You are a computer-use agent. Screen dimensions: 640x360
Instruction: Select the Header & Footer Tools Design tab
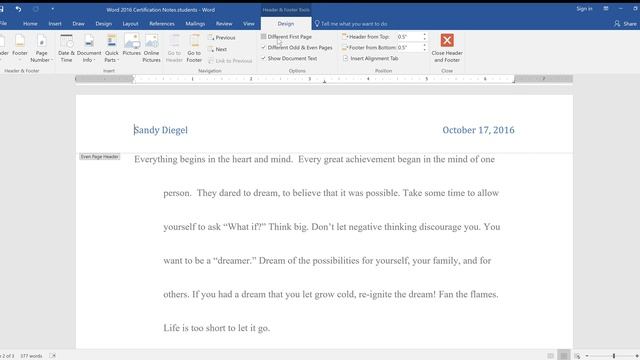[286, 24]
